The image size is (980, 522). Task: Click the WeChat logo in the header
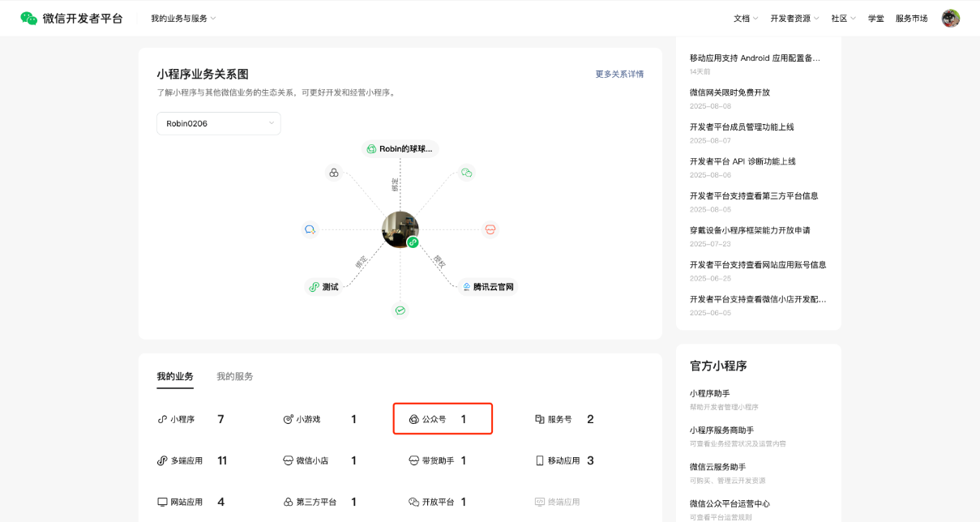click(29, 18)
